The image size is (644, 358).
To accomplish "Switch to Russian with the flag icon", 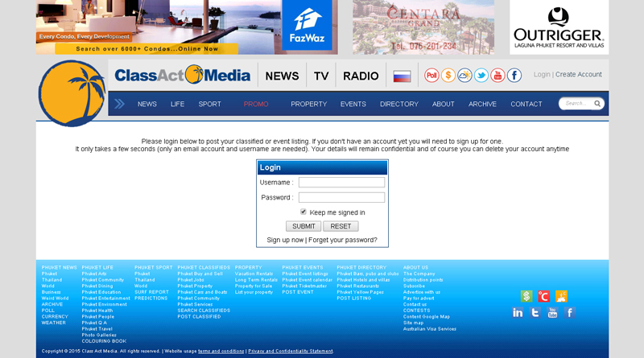I will pos(402,76).
